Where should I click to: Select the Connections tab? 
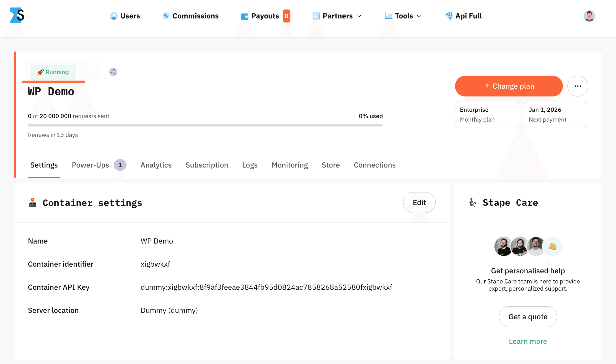374,165
